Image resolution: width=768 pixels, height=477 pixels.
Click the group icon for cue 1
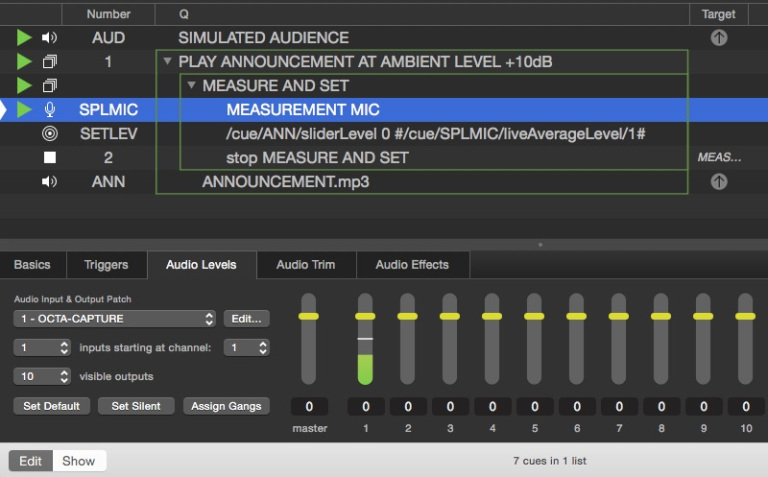[50, 62]
